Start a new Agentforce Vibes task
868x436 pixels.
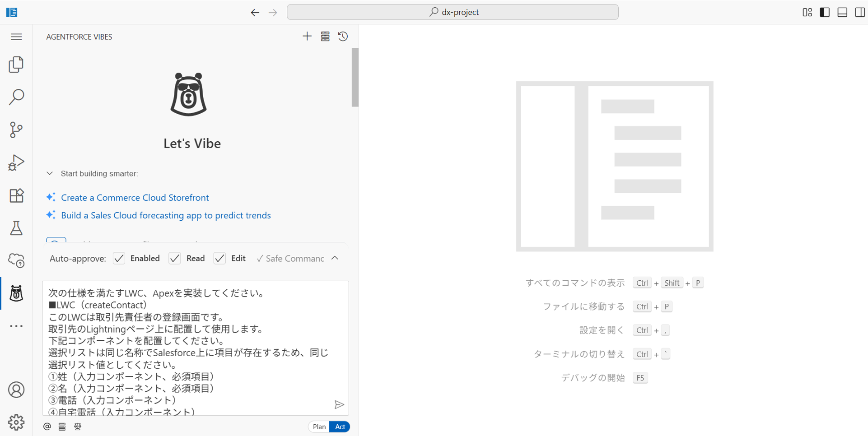307,37
